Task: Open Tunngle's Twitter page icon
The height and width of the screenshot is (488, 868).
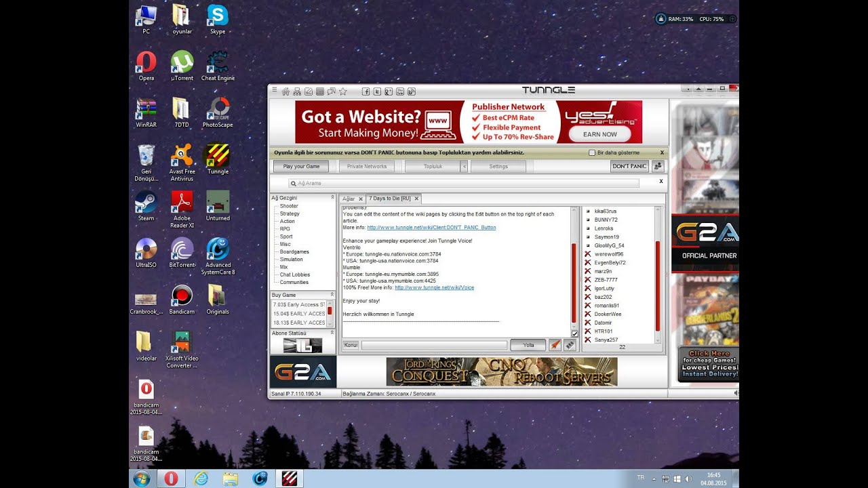Action: tap(377, 91)
